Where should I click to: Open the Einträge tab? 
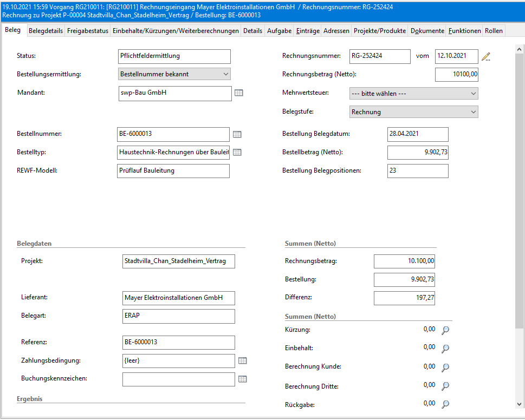coord(308,31)
